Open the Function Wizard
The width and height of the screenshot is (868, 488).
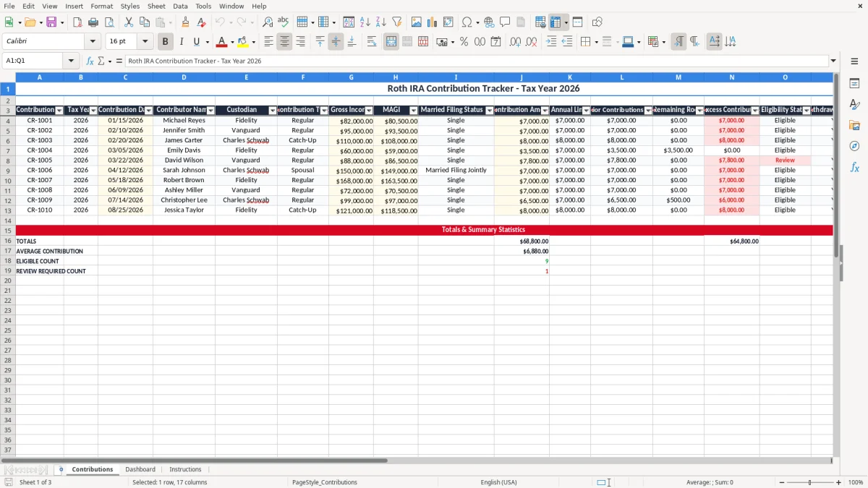(90, 61)
